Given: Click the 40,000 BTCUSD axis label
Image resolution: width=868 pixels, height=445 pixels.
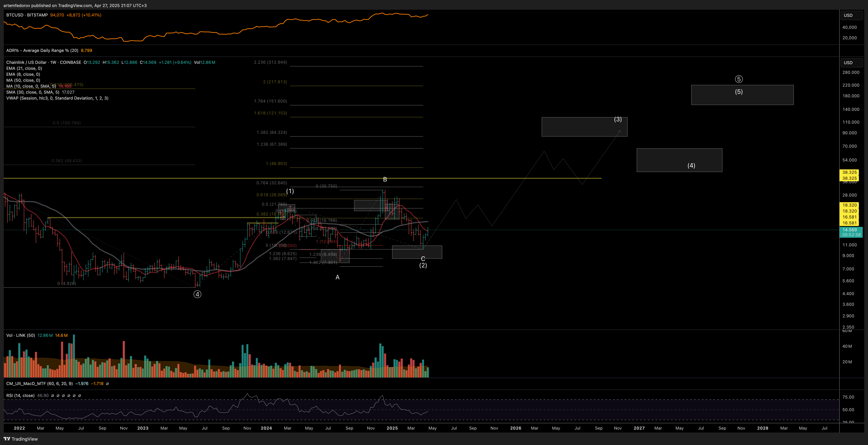Looking at the screenshot, I should (849, 27).
